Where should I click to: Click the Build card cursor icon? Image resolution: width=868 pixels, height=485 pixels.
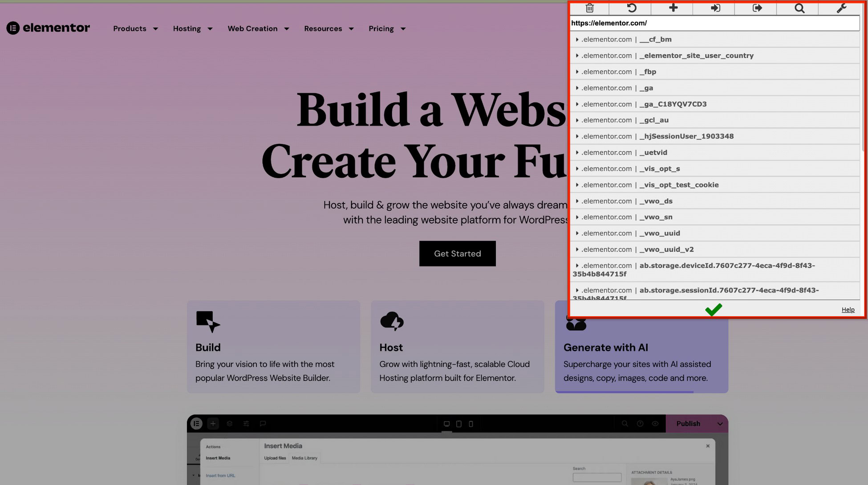click(208, 322)
